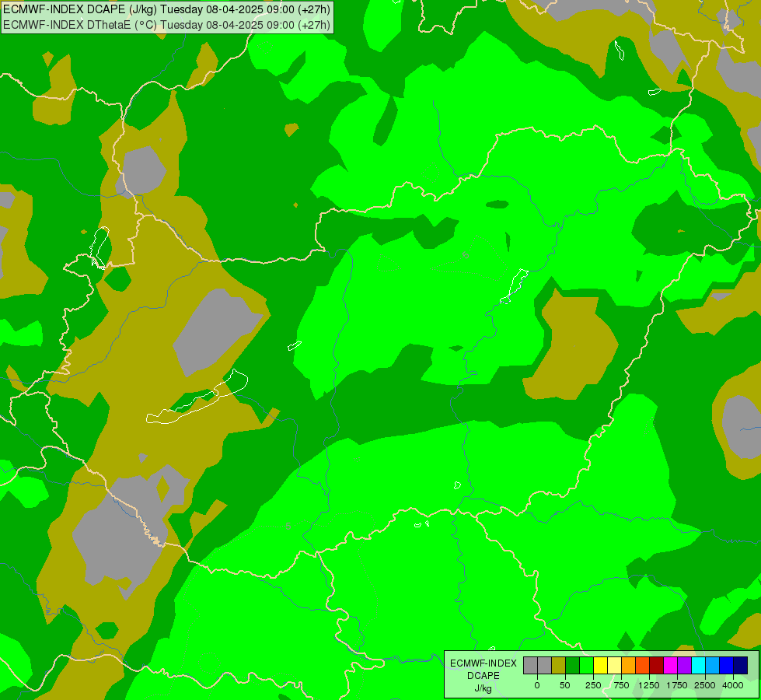Click the DThetaE title line at top

point(167,25)
